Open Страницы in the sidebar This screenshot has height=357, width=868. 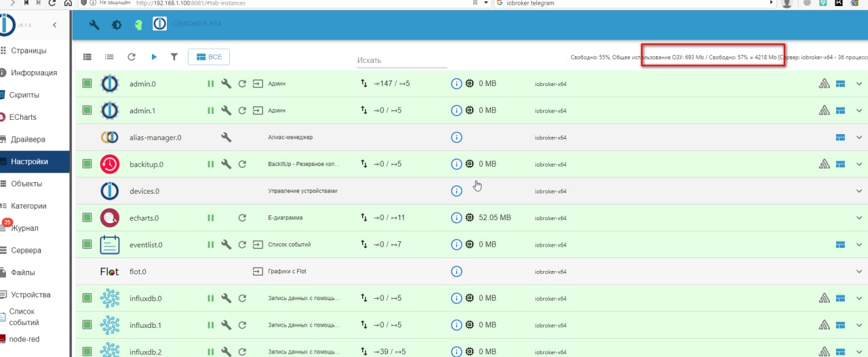(x=35, y=51)
